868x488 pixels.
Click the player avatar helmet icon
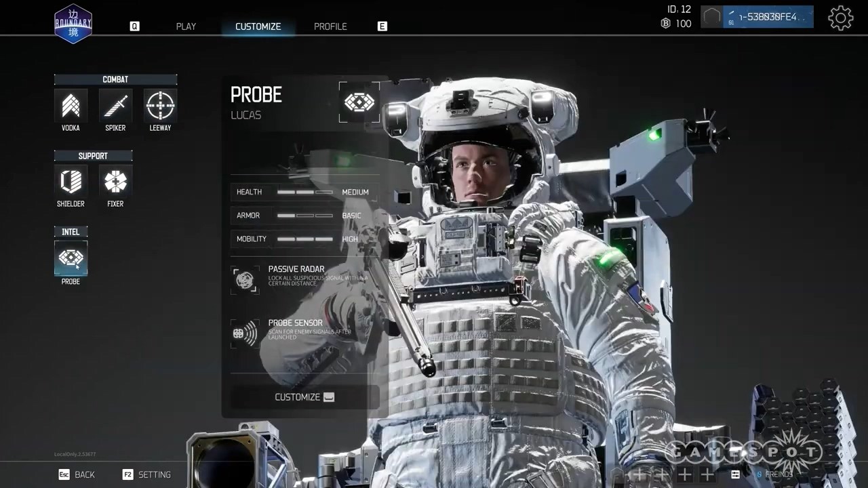pos(711,17)
